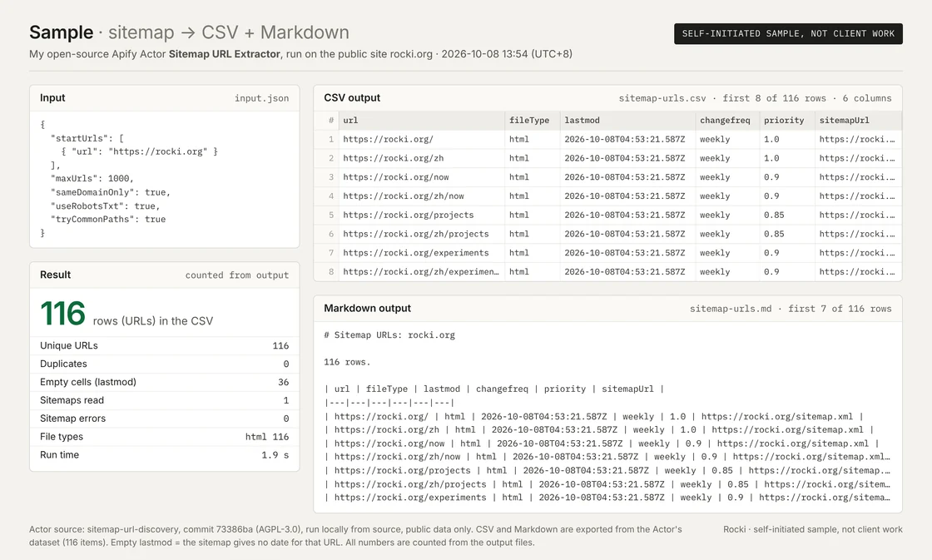
Task: Click the 'html 116' file types value
Action: (267, 437)
